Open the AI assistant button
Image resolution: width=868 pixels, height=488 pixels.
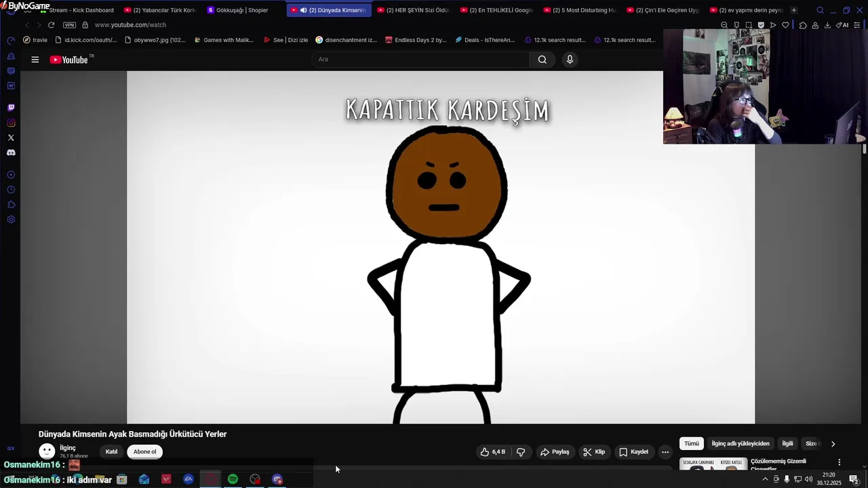click(842, 25)
